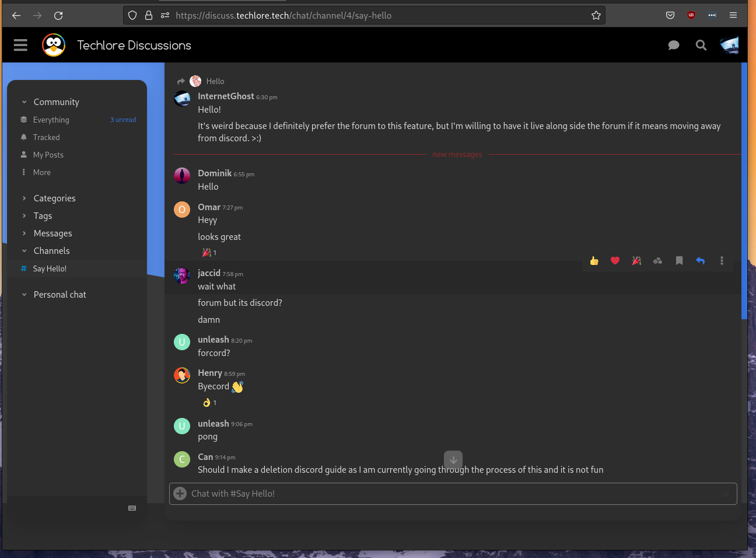The height and width of the screenshot is (558, 756).
Task: Open Can's user card from name
Action: pyautogui.click(x=205, y=457)
